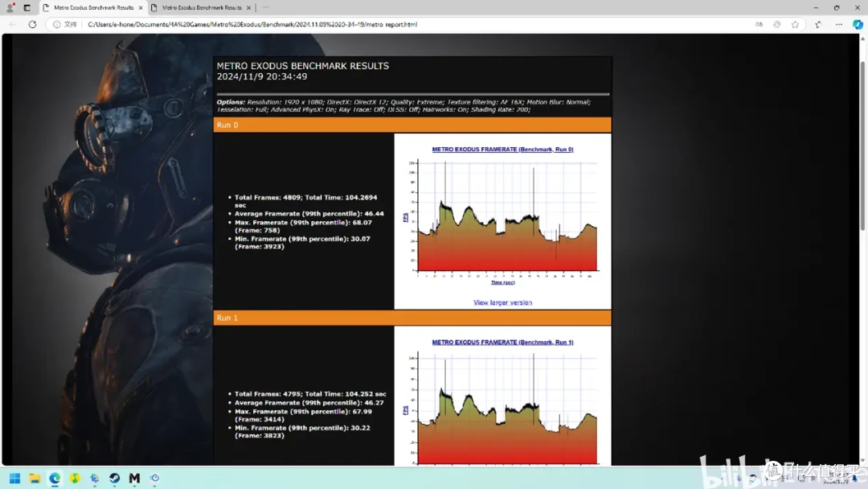Select Run 1 Max. Framerate 67.99 line
The image size is (868, 489).
click(303, 415)
